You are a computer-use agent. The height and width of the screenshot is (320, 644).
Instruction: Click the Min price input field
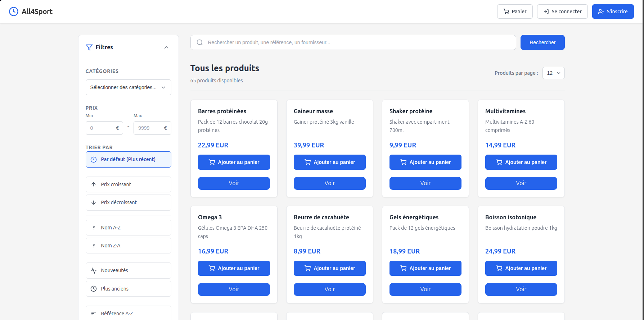104,128
